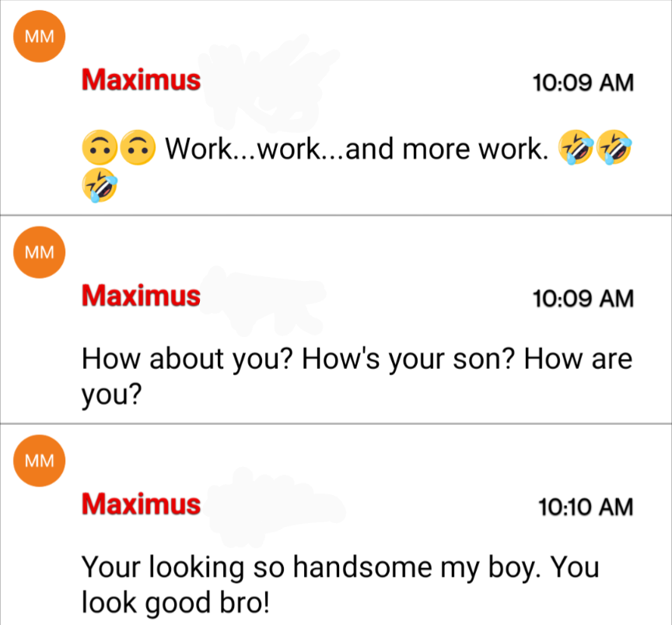Open sender name Maximus in the second message
The image size is (672, 625).
(141, 296)
